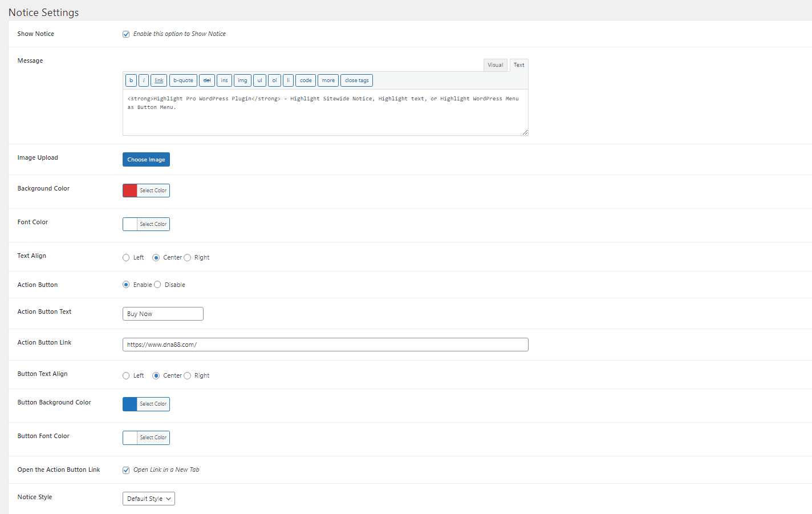Click the white Font Color swatch
This screenshot has height=514, width=812.
(130, 224)
